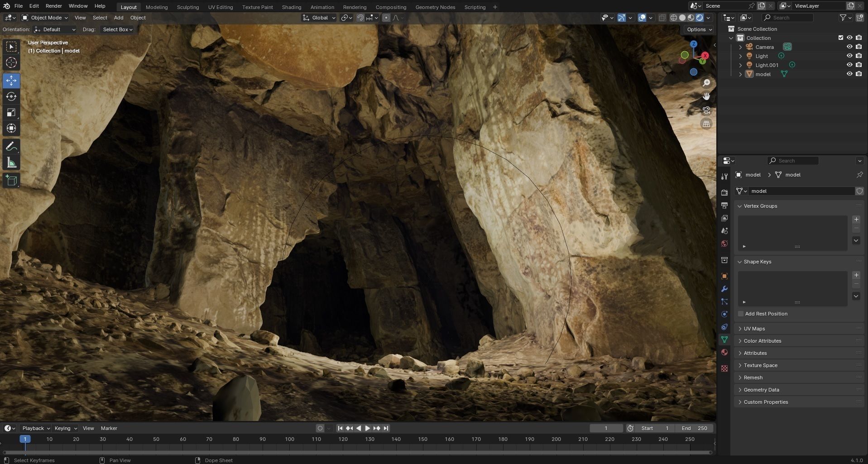Open the Render properties tab
This screenshot has height=464, width=868.
(724, 192)
